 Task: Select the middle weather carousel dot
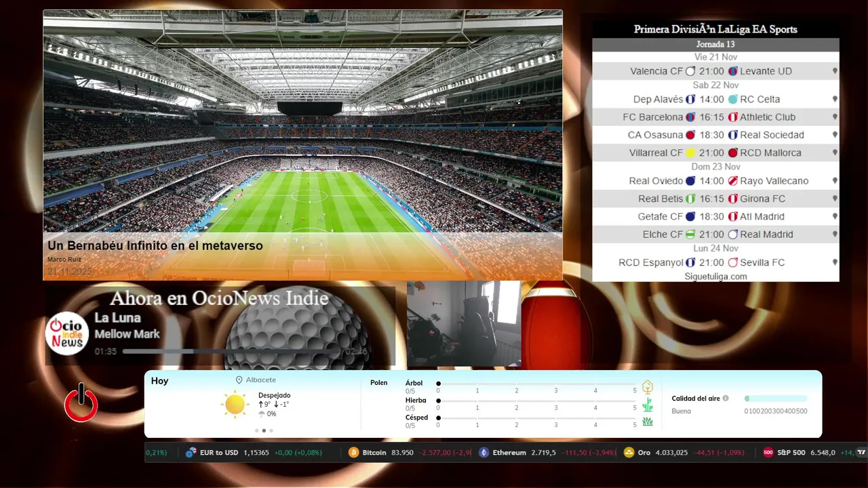264,430
